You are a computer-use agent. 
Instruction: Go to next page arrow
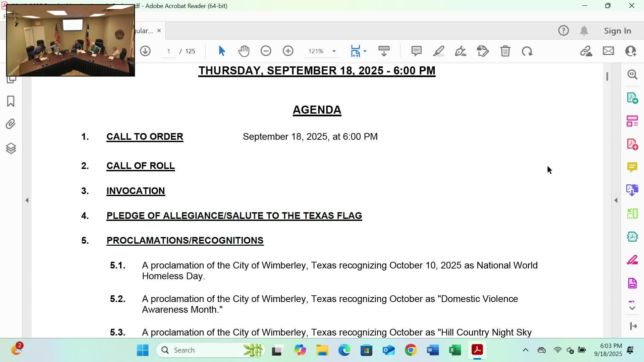(145, 51)
